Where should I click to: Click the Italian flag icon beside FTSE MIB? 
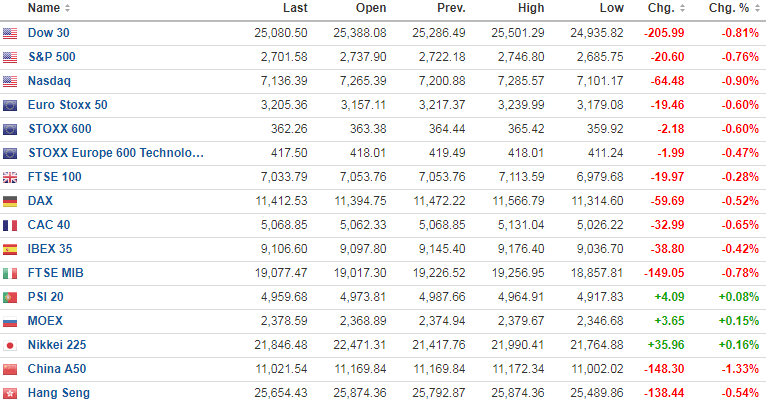pyautogui.click(x=10, y=273)
